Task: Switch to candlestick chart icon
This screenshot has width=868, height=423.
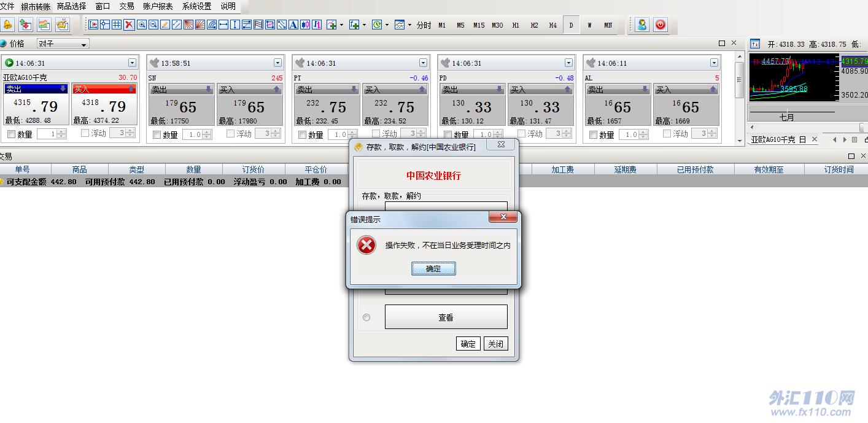Action: (305, 25)
